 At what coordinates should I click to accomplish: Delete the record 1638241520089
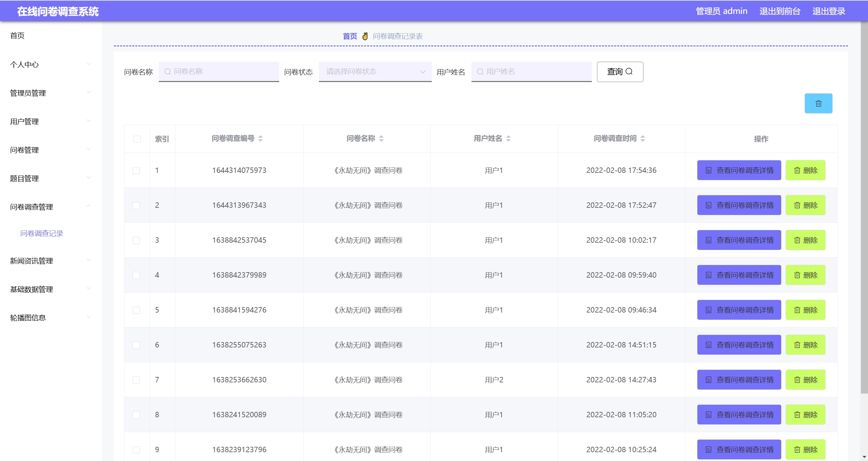point(805,415)
